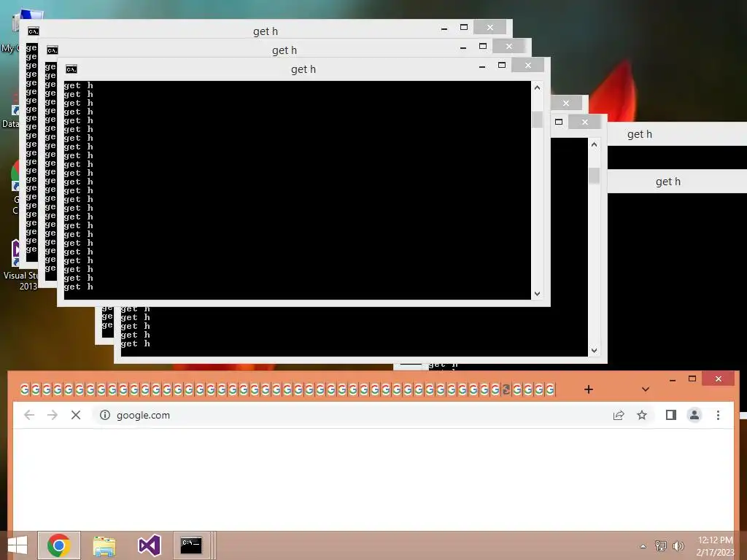Screen dimensions: 747x560
Task: Select the first Google tab in Chrome
Action: 24,389
